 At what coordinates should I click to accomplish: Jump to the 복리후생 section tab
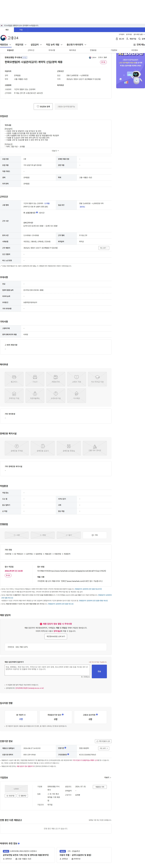(x=72, y=50)
